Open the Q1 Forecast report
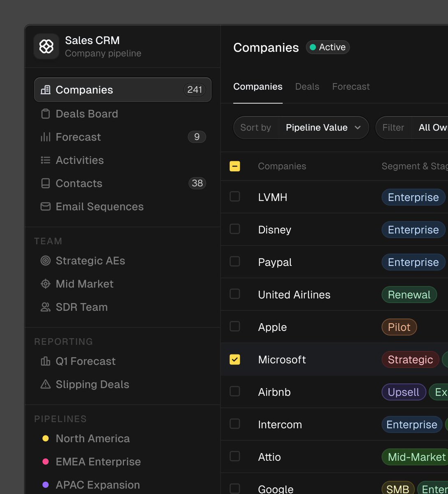Image resolution: width=448 pixels, height=494 pixels. [x=123, y=361]
